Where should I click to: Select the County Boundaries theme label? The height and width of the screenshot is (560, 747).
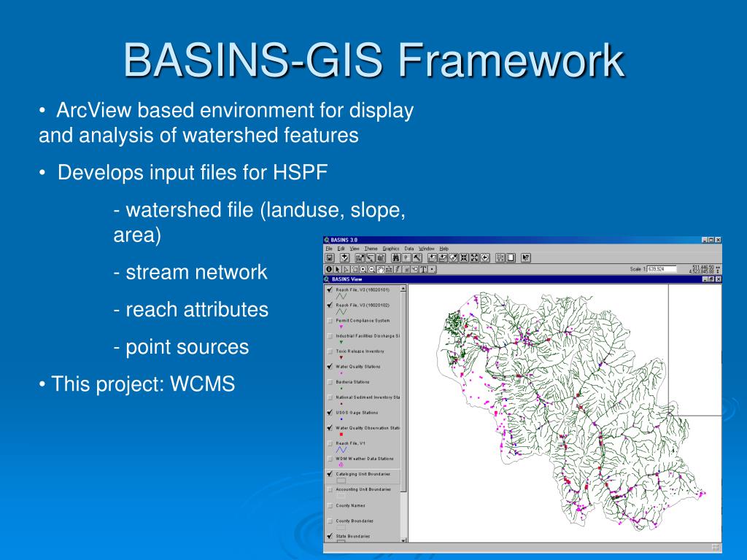click(355, 521)
